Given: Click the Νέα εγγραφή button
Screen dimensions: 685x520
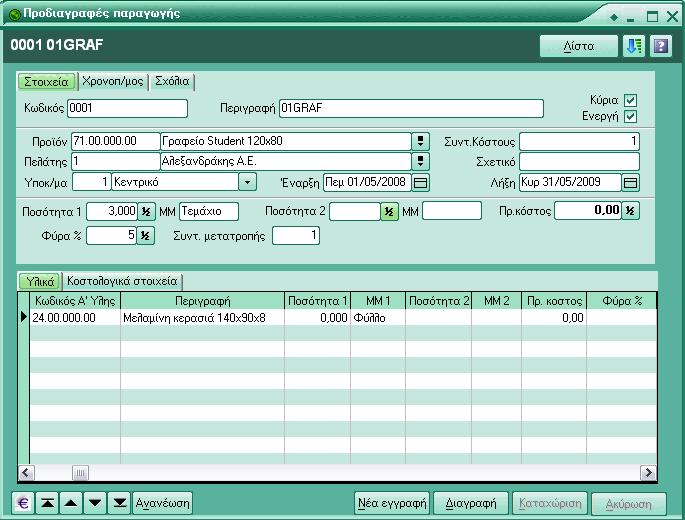Looking at the screenshot, I should [392, 503].
